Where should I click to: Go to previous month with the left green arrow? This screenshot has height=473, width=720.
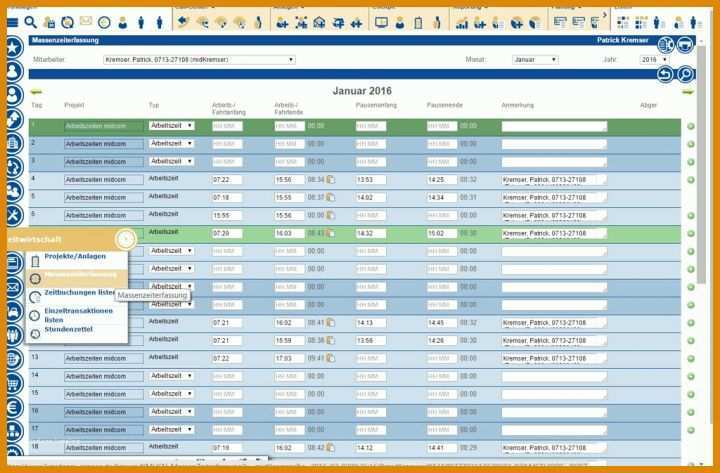36,92
